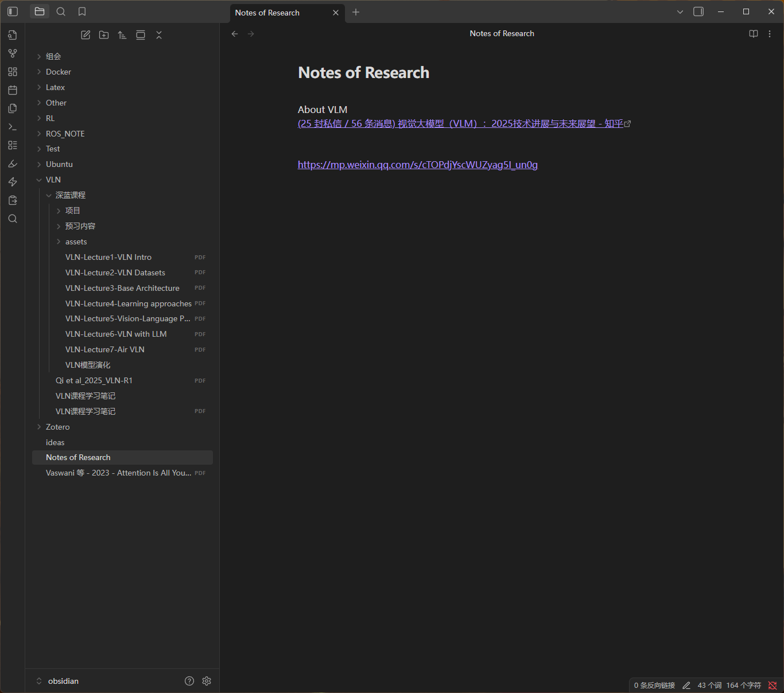The width and height of the screenshot is (784, 693).
Task: Open VLN-Lecture6-VLN with LLM file
Action: 116,334
